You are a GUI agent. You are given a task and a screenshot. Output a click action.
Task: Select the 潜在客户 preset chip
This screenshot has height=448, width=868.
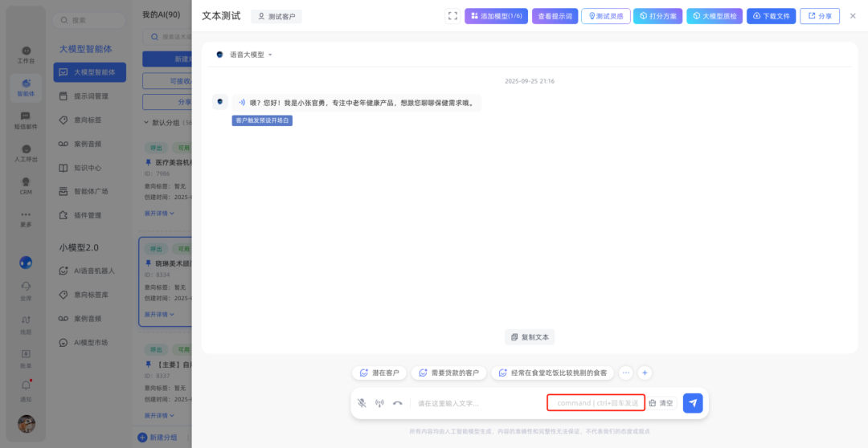(379, 373)
